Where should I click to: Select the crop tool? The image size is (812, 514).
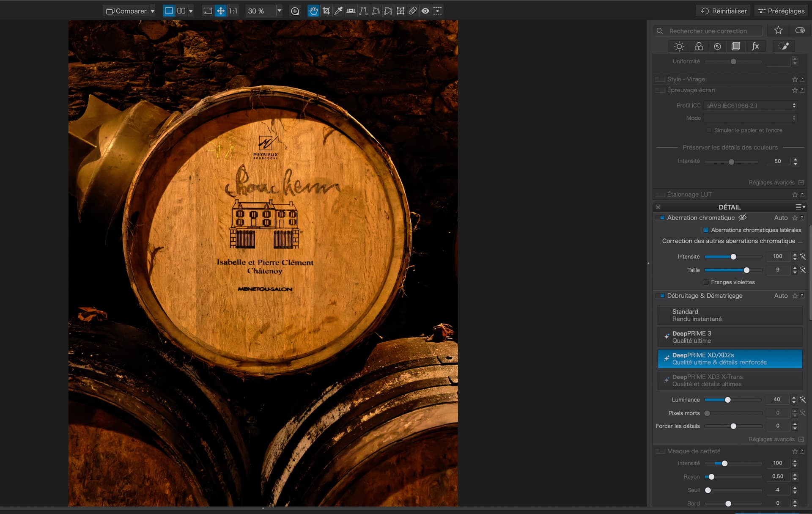point(326,11)
